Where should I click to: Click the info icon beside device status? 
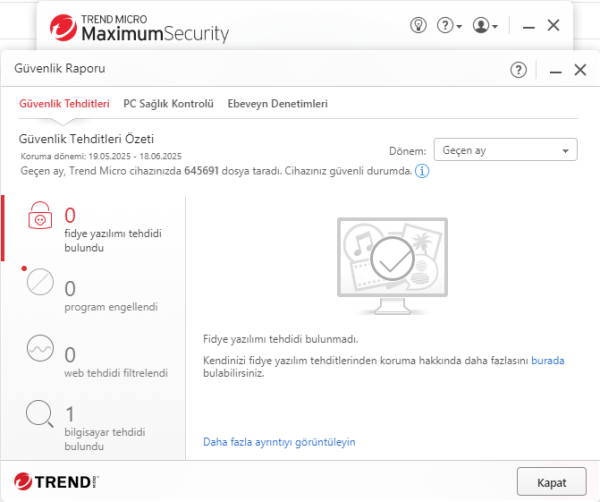(422, 171)
